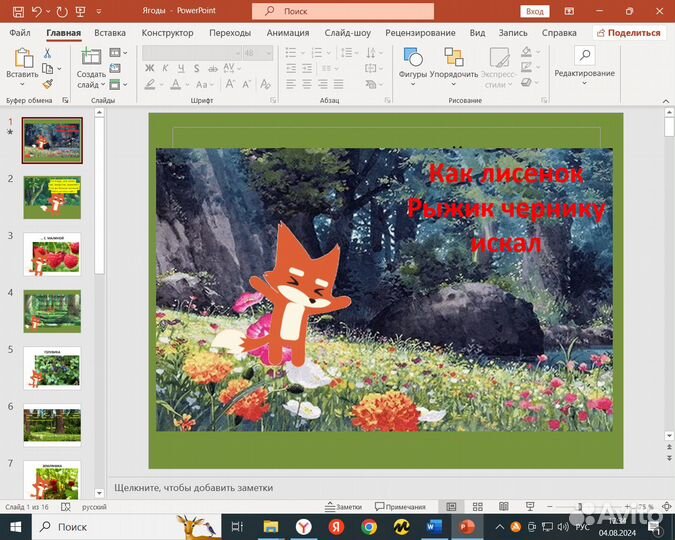
Task: Switch to slide sorter view
Action: pos(477,507)
